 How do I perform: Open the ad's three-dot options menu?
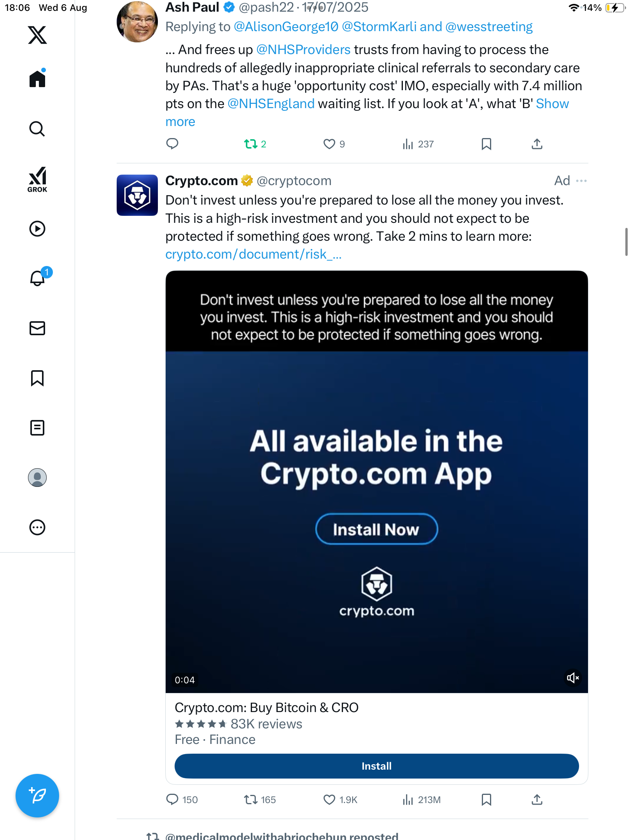pos(581,181)
